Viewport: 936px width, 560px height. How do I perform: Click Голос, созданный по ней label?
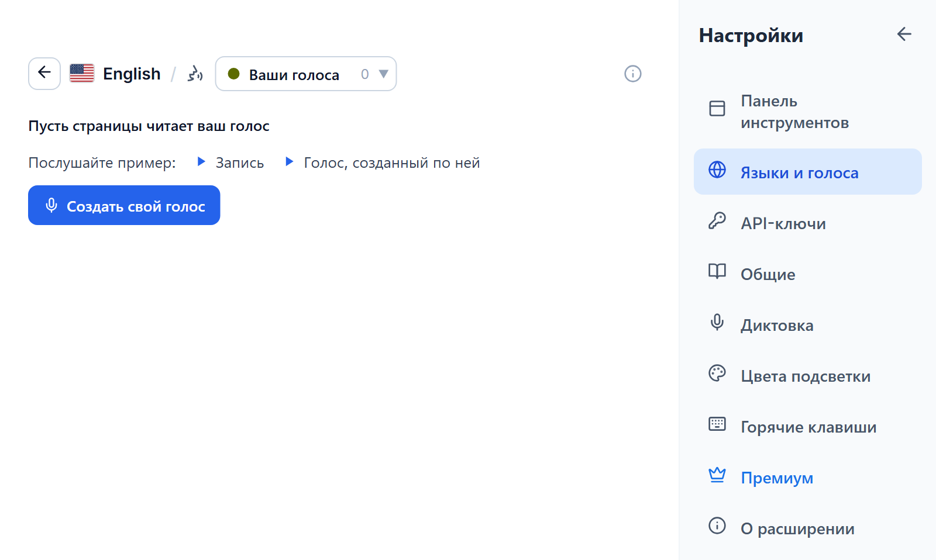(x=392, y=163)
